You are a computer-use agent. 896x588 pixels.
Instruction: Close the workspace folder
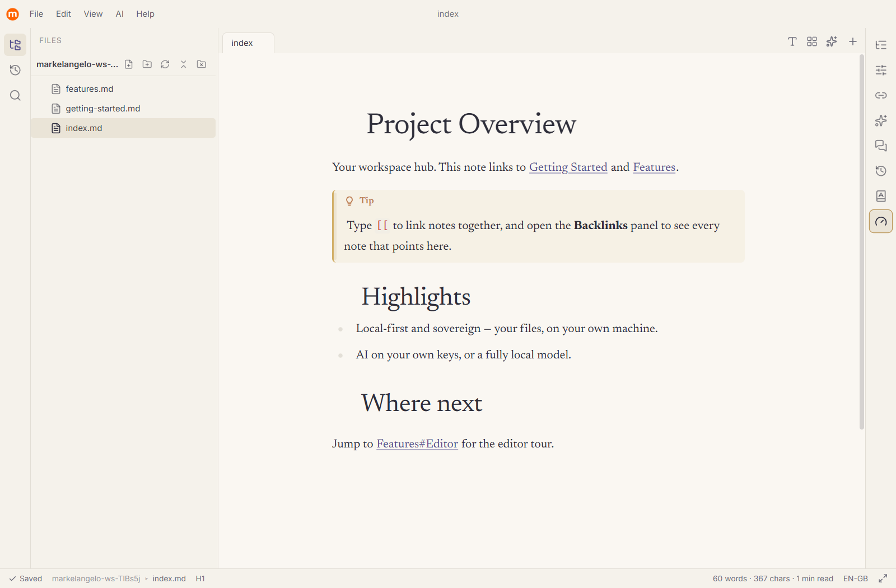pyautogui.click(x=202, y=64)
